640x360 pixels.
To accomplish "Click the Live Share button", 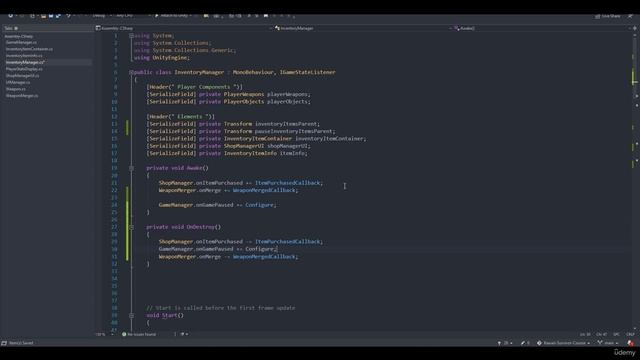I will (608, 16).
